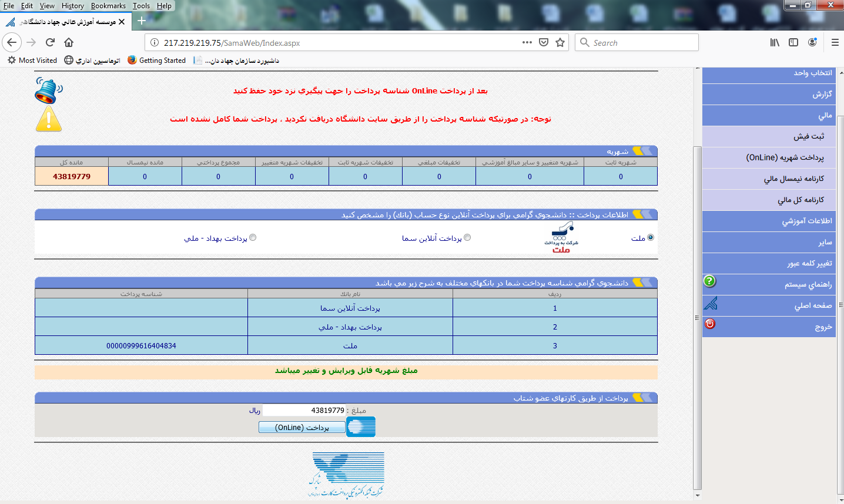Open پرداخت شهريه (OnLine) sidebar item
844x504 pixels.
point(768,157)
